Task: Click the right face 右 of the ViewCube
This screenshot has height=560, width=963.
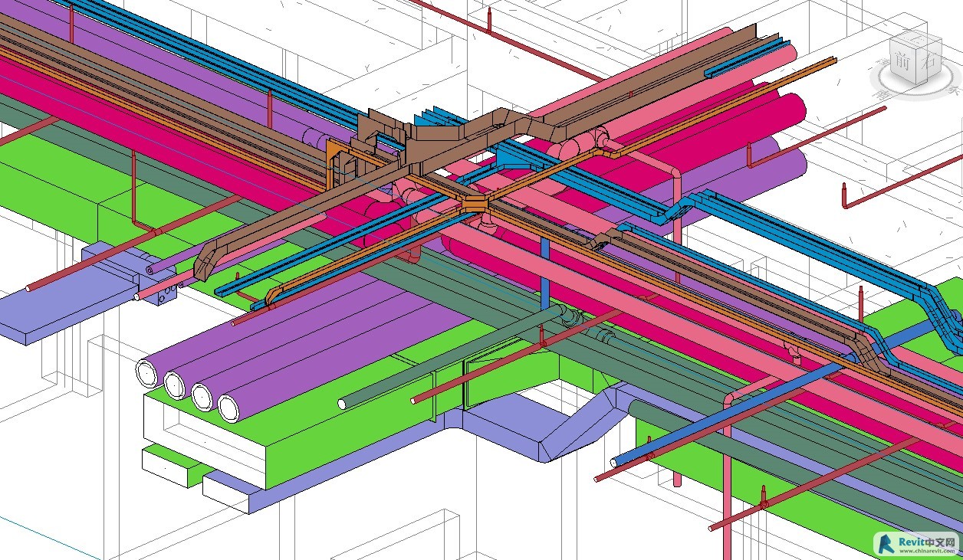Action: (929, 63)
